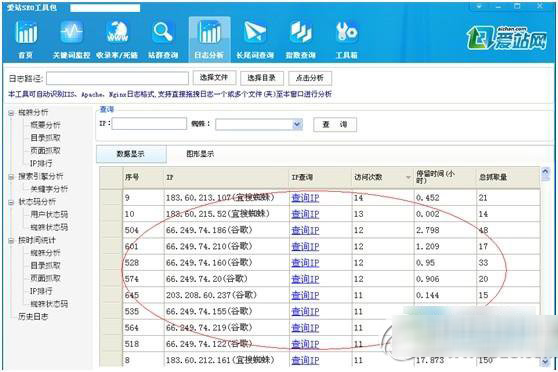Switch to the 图形显示 tab
This screenshot has width=558, height=372.
coord(200,154)
